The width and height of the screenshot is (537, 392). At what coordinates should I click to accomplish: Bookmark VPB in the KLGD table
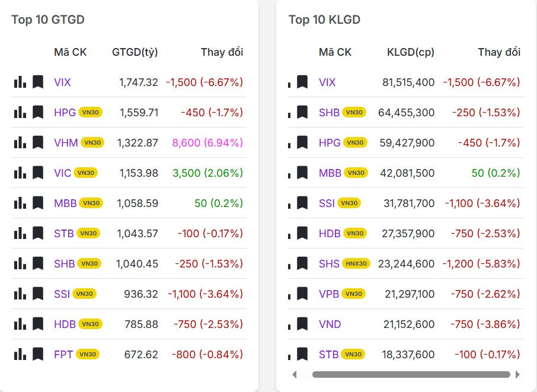click(x=302, y=294)
